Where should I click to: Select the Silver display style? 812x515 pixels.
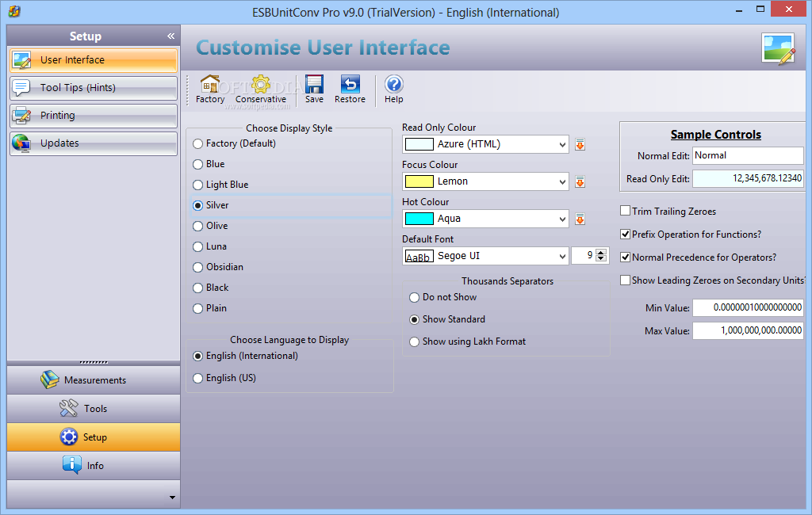click(197, 205)
